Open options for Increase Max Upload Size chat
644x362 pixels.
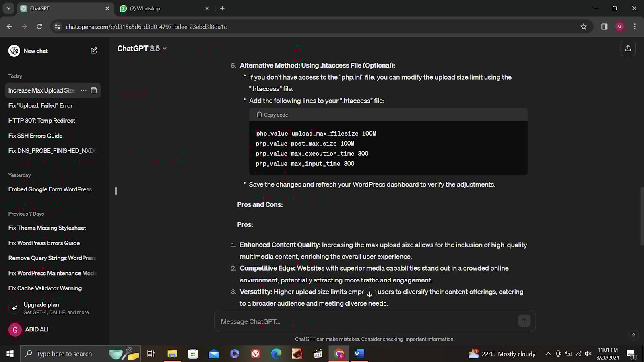point(83,90)
